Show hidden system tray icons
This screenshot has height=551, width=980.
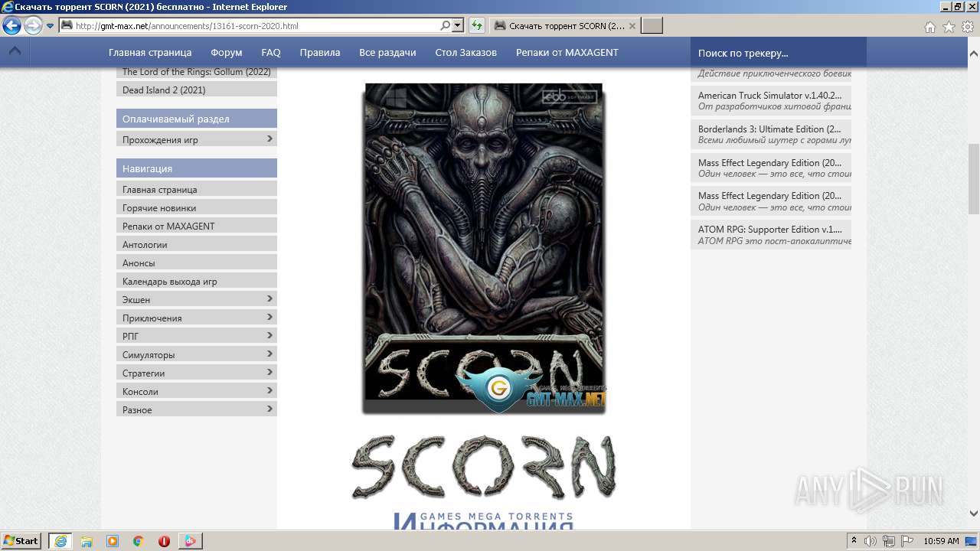pos(854,541)
